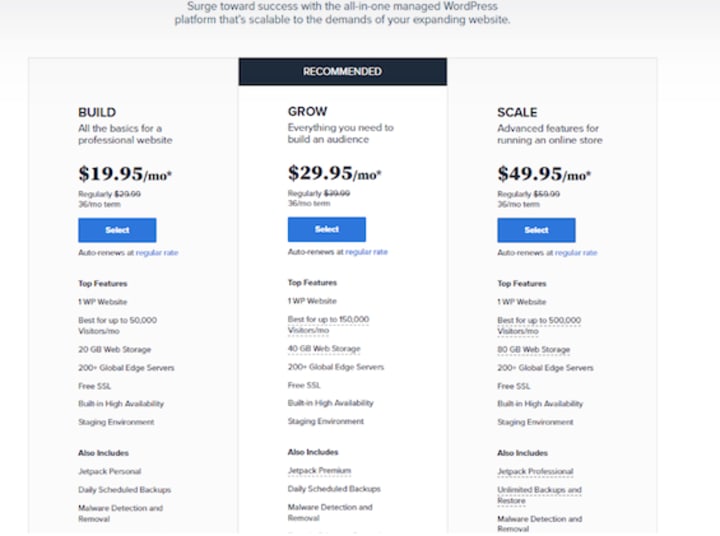This screenshot has height=536, width=720.
Task: Click 'Jetpack Professional' in SCALE plan
Action: point(535,471)
